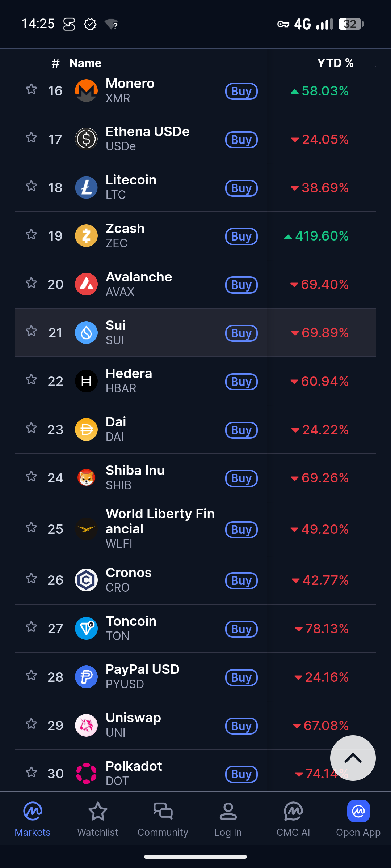Tap the Zcash coin logo
Screen dimensions: 391x868
(x=86, y=236)
